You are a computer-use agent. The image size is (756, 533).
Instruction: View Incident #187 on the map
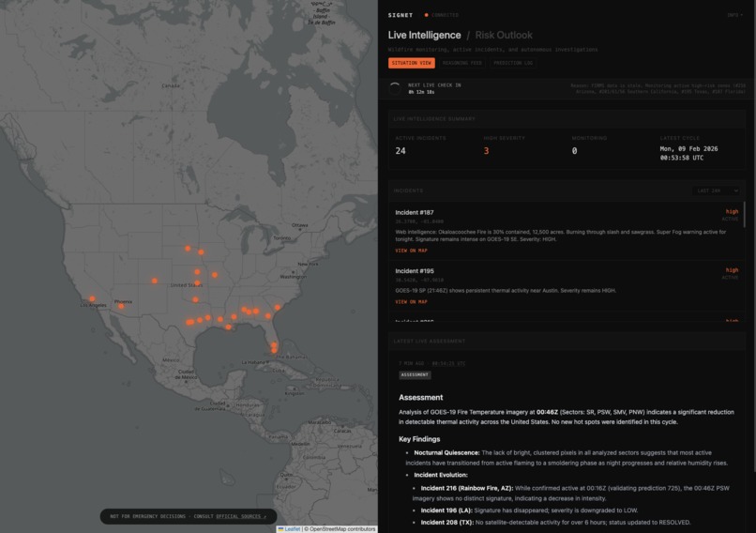[411, 251]
